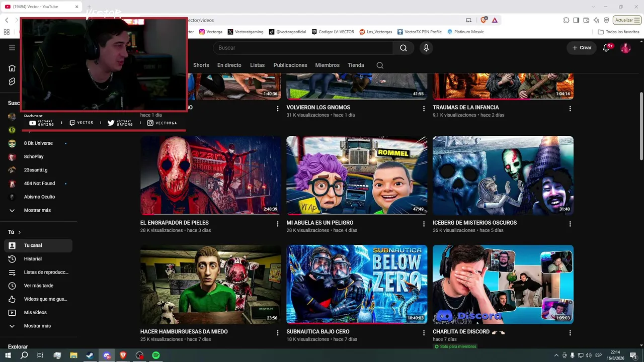This screenshot has width=644, height=362.
Task: Open the Todos los favoritos bookmarks folder
Action: (x=618, y=32)
